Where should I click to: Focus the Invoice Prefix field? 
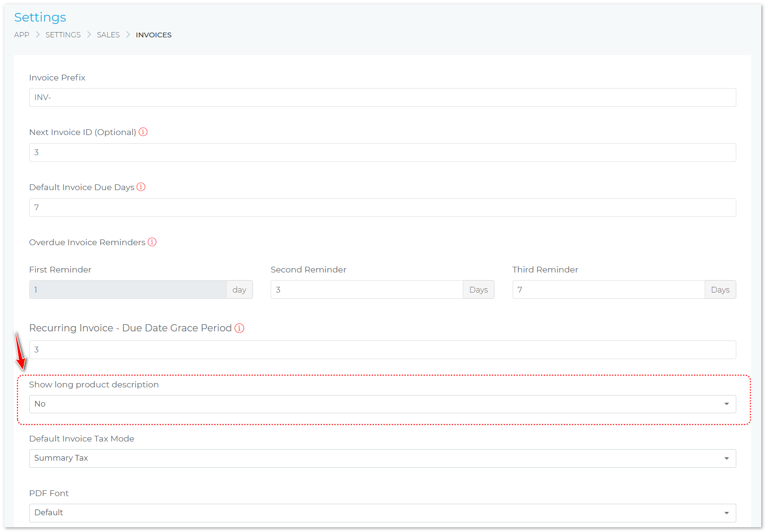382,98
